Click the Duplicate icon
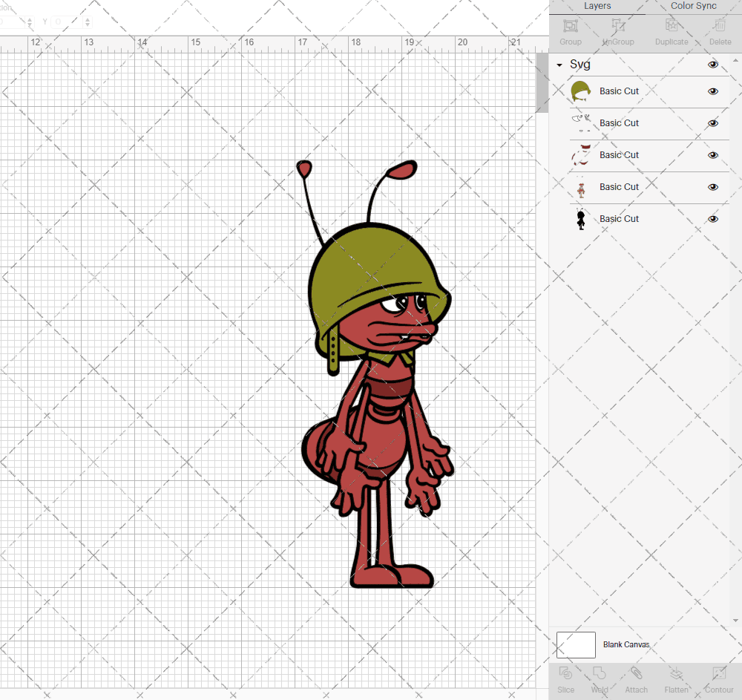 point(672,25)
